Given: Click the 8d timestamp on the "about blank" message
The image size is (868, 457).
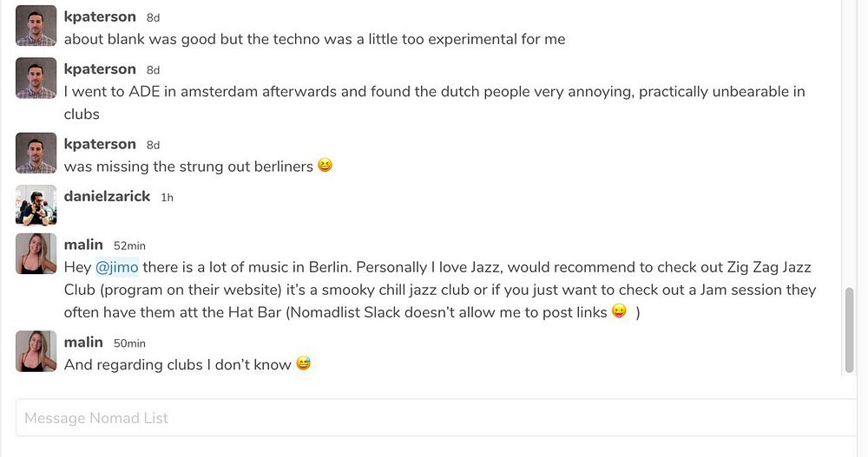Looking at the screenshot, I should 153,18.
